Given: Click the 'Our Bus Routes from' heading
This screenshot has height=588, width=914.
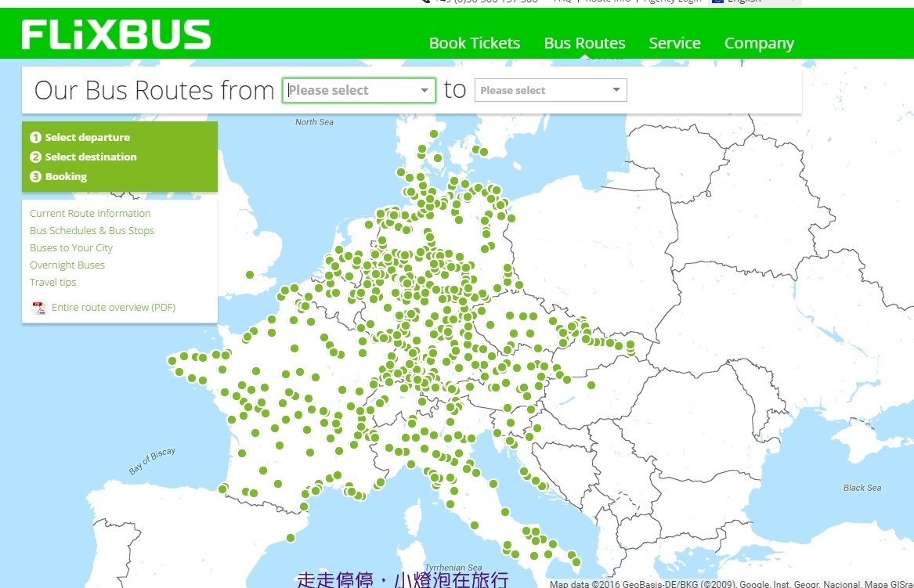Looking at the screenshot, I should [x=154, y=90].
